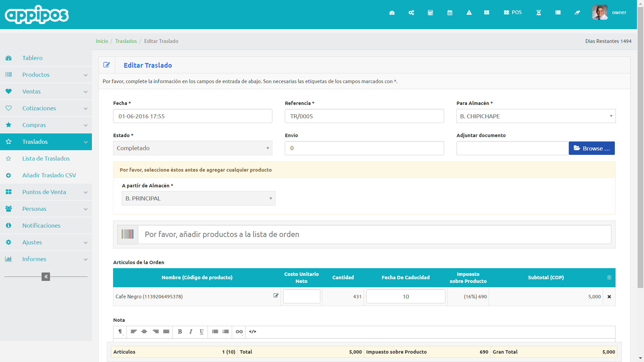Click the warning alert triangle icon
The height and width of the screenshot is (362, 644).
click(x=469, y=13)
